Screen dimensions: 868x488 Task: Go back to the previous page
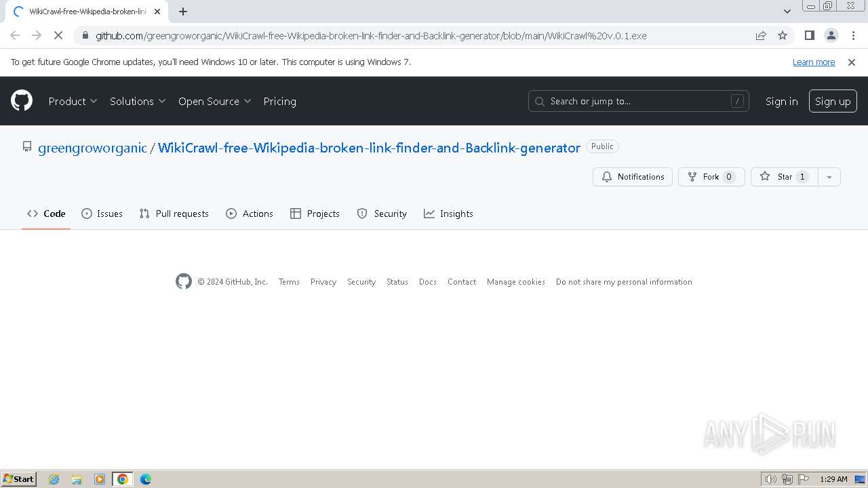15,35
